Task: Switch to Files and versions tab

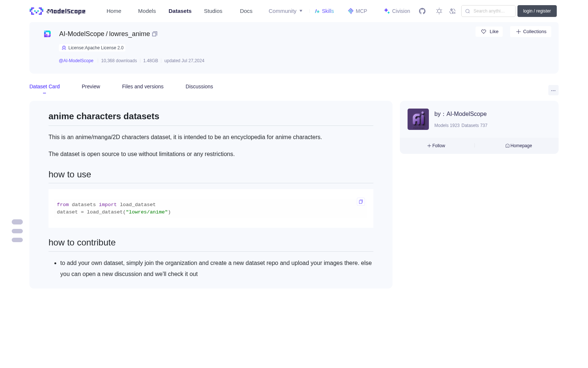Action: [x=143, y=86]
